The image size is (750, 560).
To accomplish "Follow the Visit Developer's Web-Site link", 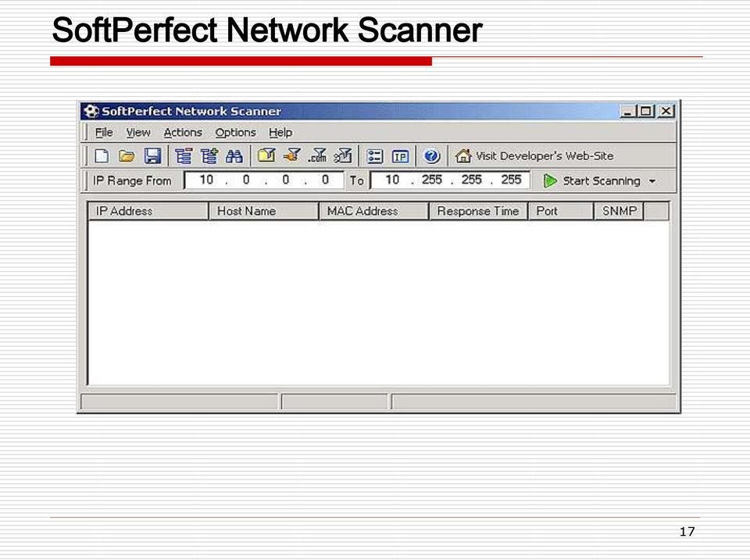I will 545,156.
